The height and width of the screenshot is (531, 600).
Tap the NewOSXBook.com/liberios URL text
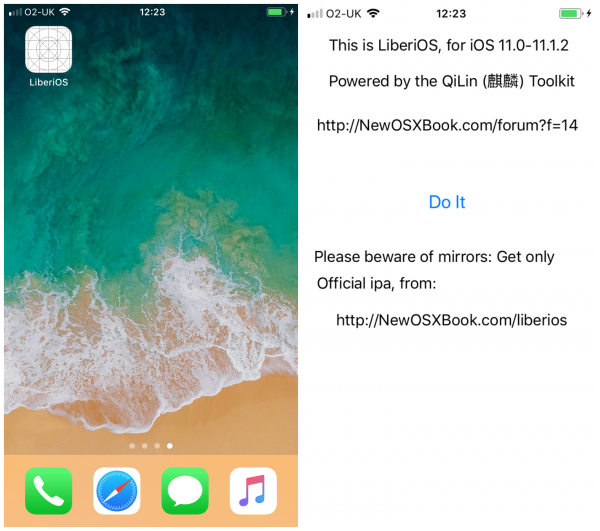click(x=452, y=320)
